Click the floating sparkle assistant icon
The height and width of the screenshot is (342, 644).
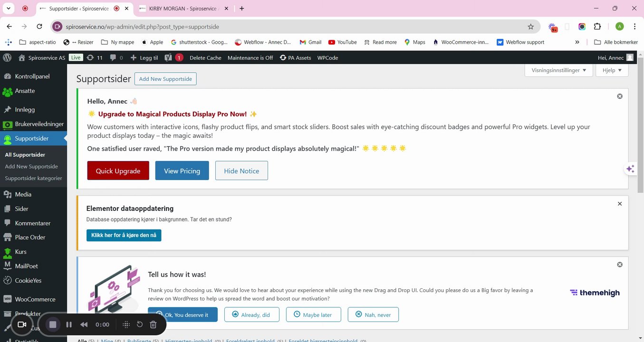[x=630, y=169]
